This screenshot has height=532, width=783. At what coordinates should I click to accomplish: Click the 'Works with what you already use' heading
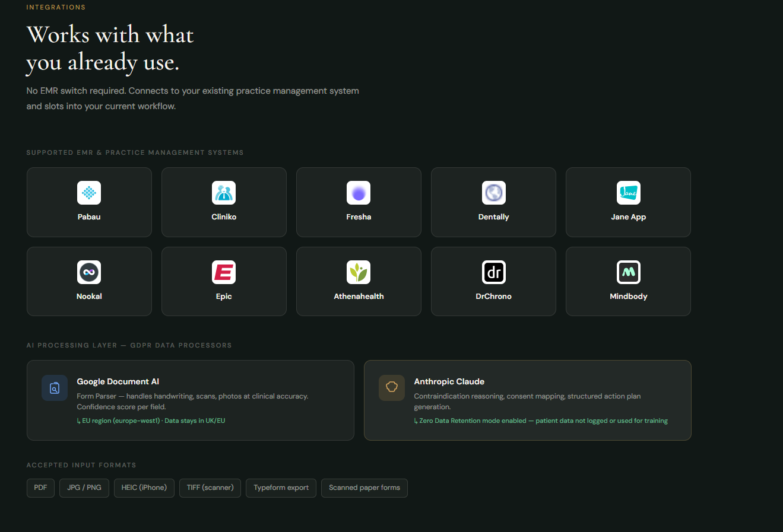tap(110, 49)
